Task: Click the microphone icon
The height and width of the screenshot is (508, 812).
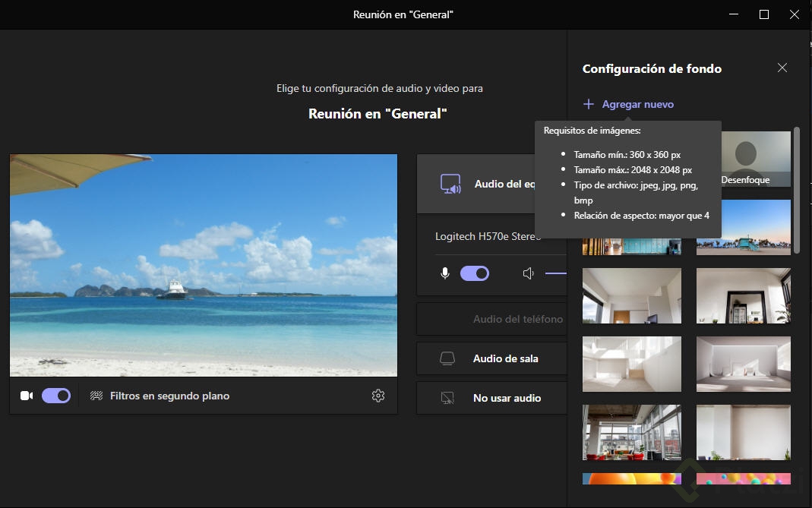Action: click(x=445, y=273)
